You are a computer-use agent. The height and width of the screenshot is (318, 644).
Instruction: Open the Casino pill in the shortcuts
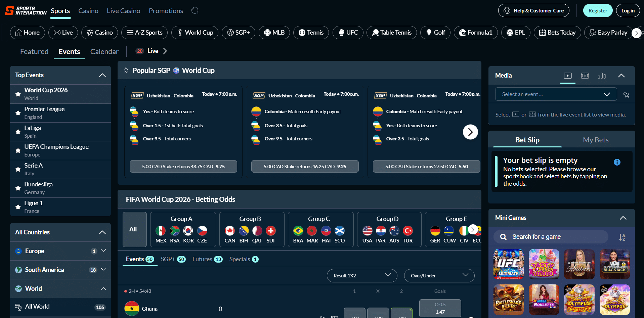tap(99, 33)
